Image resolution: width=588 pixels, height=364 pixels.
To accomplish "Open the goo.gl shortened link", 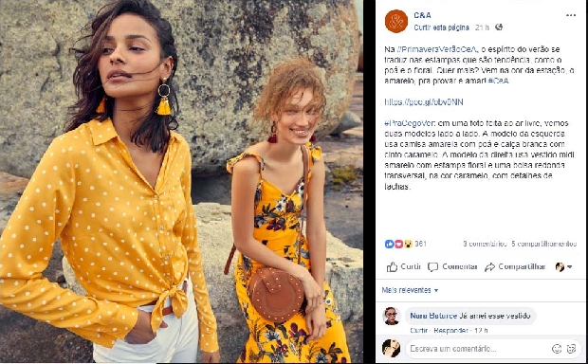I will (424, 102).
